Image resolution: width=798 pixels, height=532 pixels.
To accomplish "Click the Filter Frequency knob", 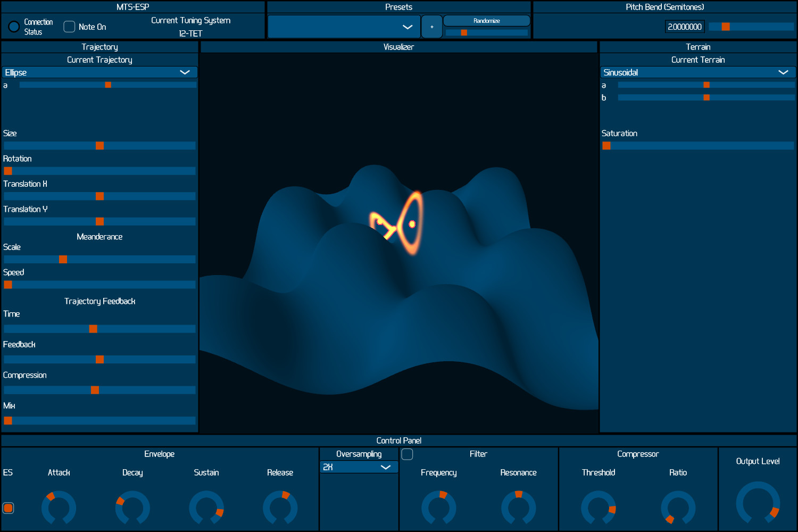I will click(x=439, y=508).
